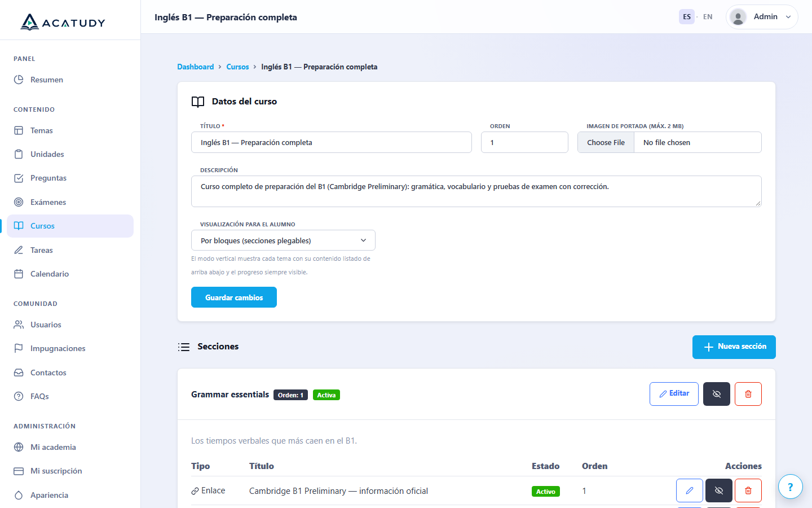Follow the Dashboard breadcrumb link

(196, 67)
